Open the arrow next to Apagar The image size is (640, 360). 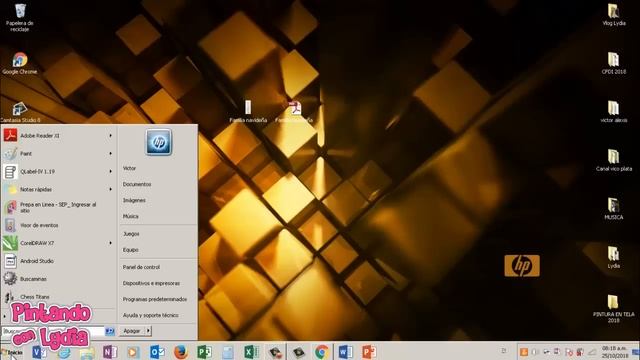[x=148, y=331]
